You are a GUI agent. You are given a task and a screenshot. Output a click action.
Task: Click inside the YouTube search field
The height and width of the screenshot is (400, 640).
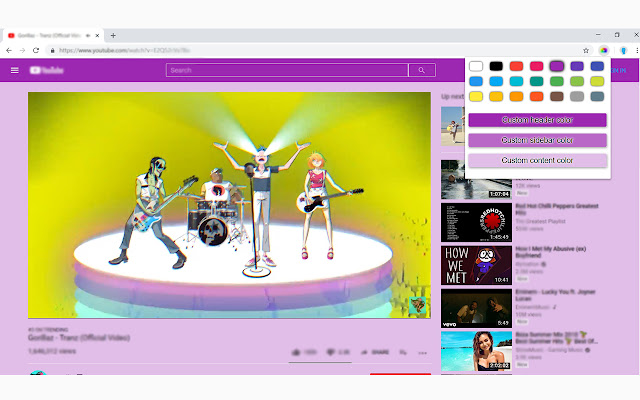click(x=287, y=70)
